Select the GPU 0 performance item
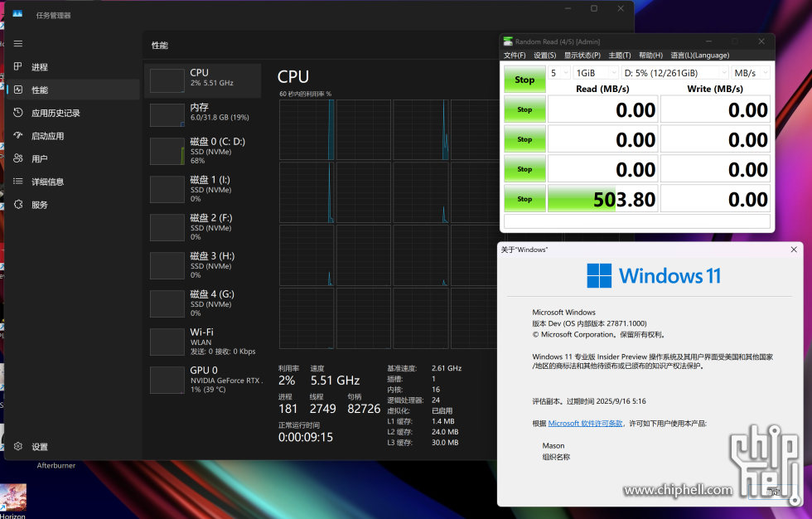The image size is (812, 519). point(203,380)
